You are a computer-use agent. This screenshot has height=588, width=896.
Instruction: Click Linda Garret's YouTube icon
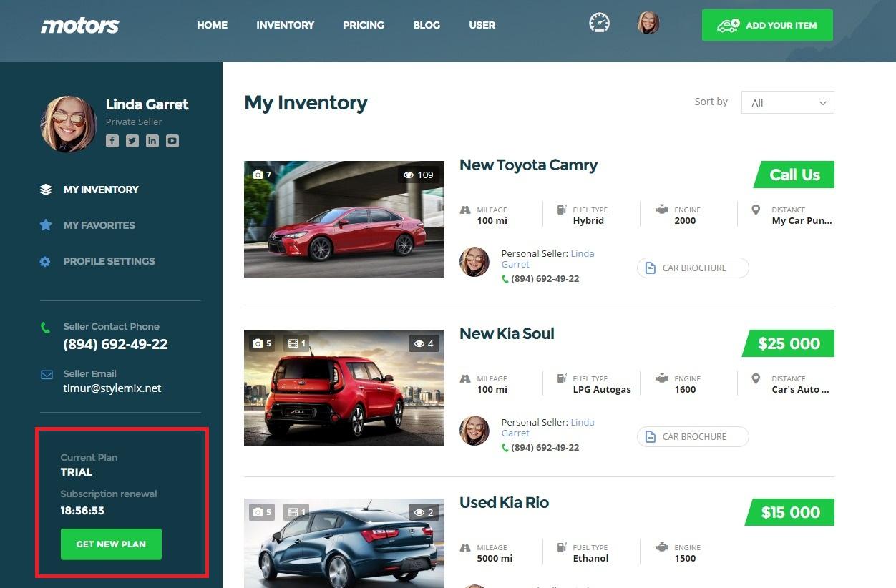[172, 141]
